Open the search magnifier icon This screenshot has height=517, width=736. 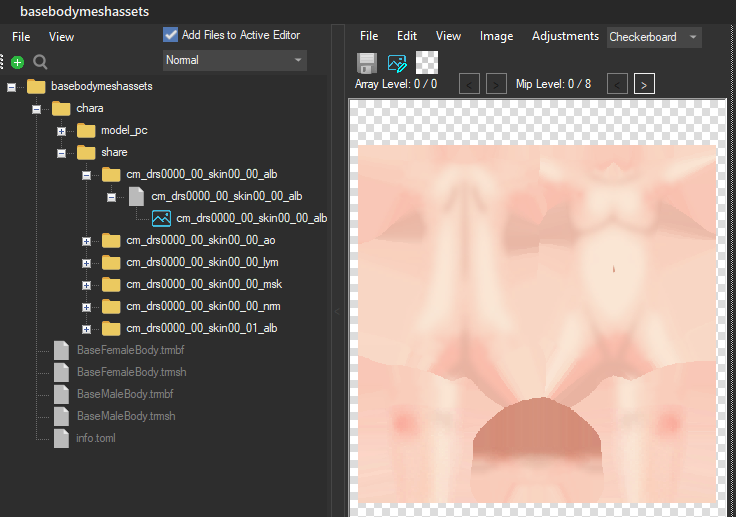tap(40, 62)
